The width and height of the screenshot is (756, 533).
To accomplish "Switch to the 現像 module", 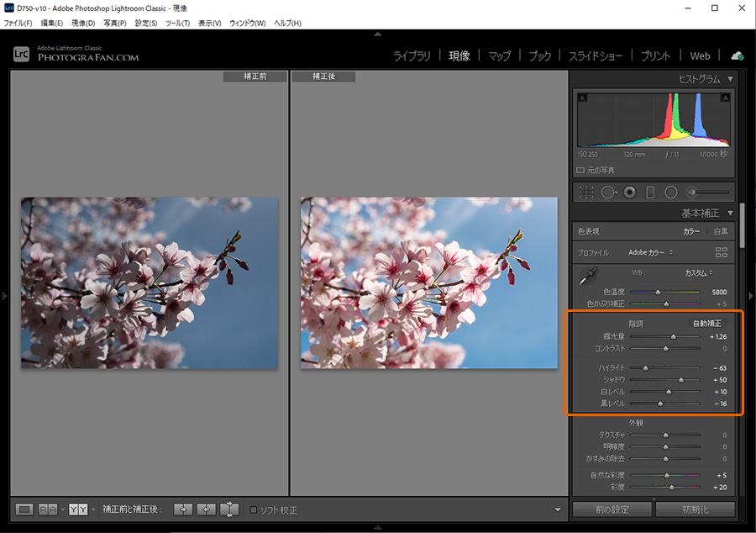I will point(459,56).
